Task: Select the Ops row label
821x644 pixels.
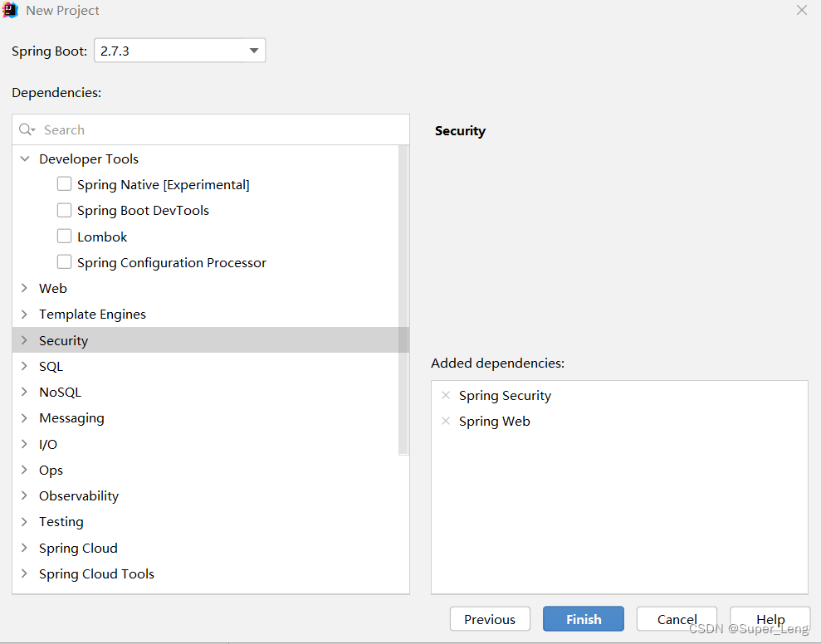Action: pyautogui.click(x=51, y=470)
